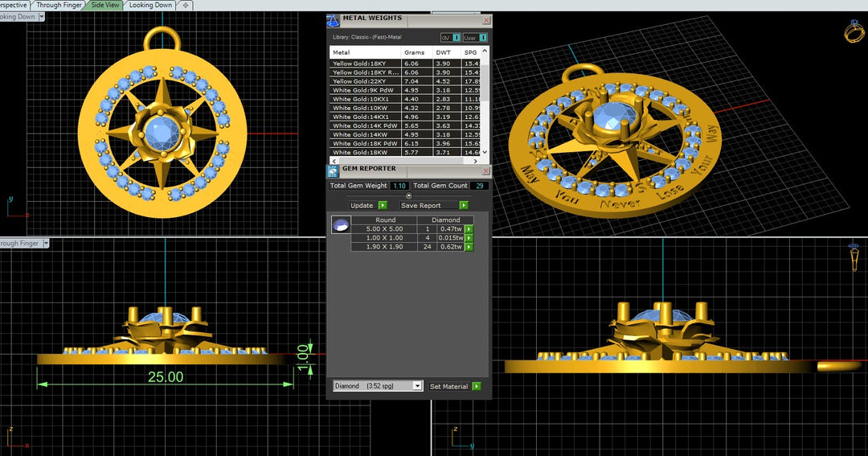
Task: Select the White Gold:18K PdW row
Action: [x=405, y=143]
